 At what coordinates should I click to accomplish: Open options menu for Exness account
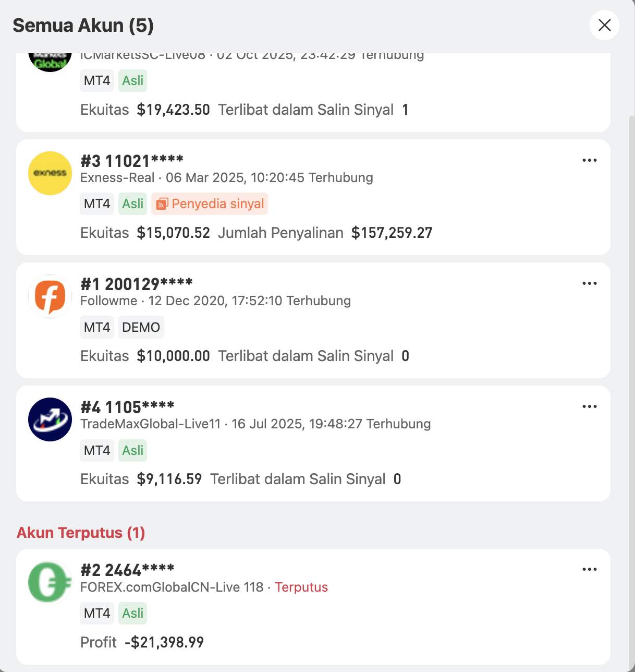[589, 160]
